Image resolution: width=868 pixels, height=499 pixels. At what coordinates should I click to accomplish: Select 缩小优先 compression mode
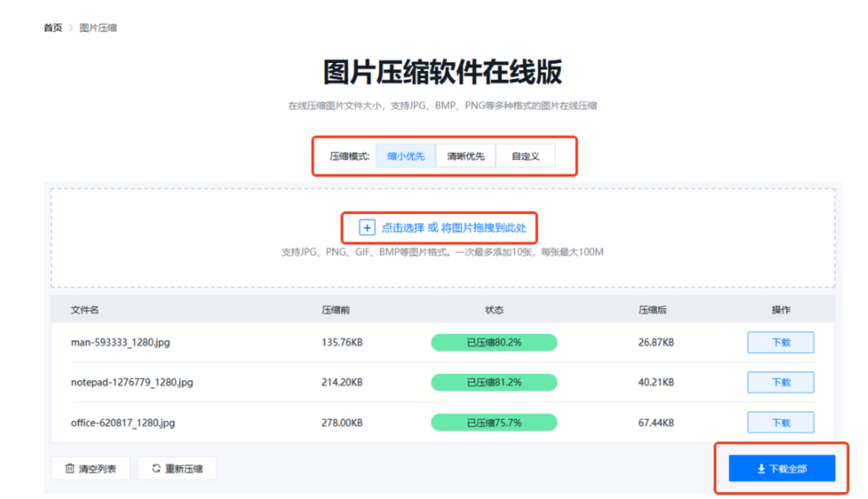(x=405, y=156)
